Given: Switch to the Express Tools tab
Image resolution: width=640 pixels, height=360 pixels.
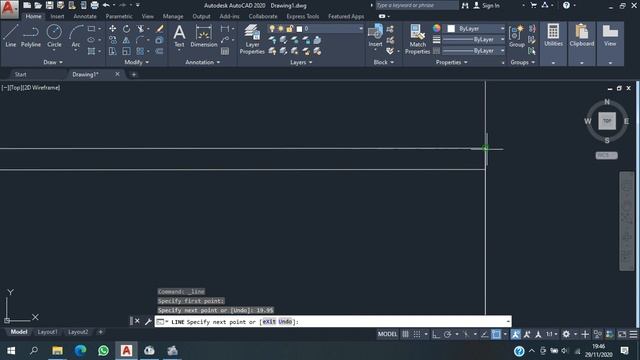Looking at the screenshot, I should tap(302, 16).
